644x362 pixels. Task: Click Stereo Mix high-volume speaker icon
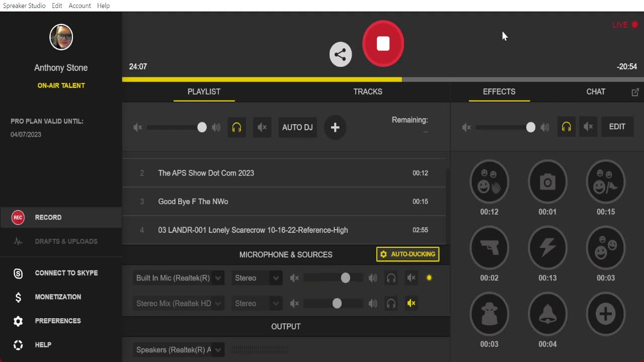[373, 304]
